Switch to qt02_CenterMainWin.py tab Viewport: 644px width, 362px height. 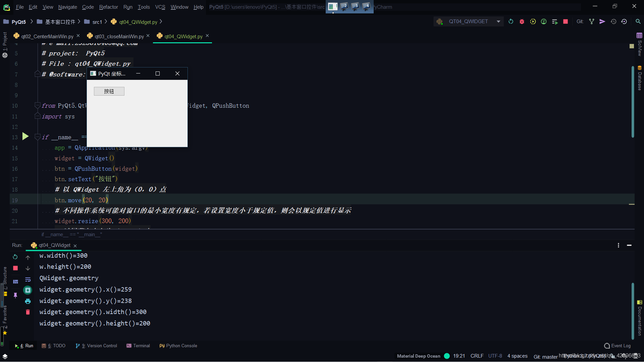pyautogui.click(x=47, y=36)
